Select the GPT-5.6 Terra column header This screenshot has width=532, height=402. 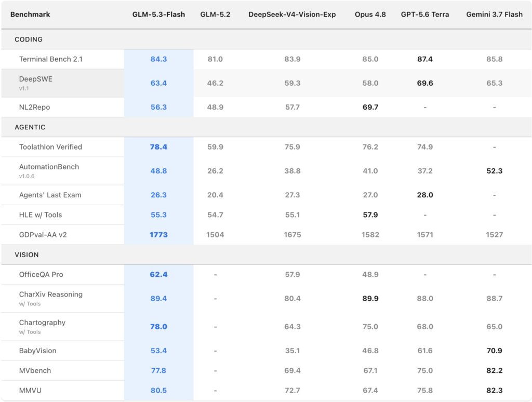point(425,14)
